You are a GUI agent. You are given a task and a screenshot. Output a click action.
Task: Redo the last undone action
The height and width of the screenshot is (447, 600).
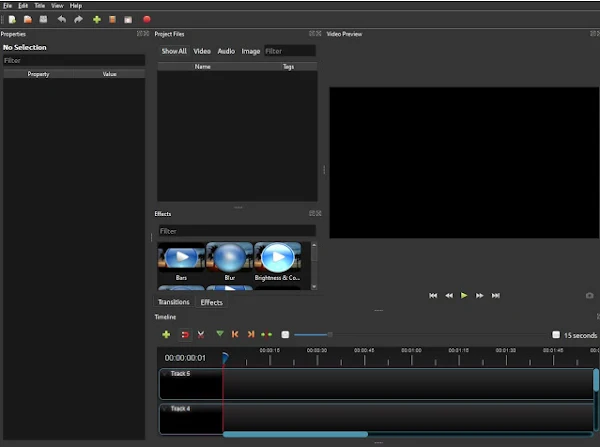coord(78,19)
